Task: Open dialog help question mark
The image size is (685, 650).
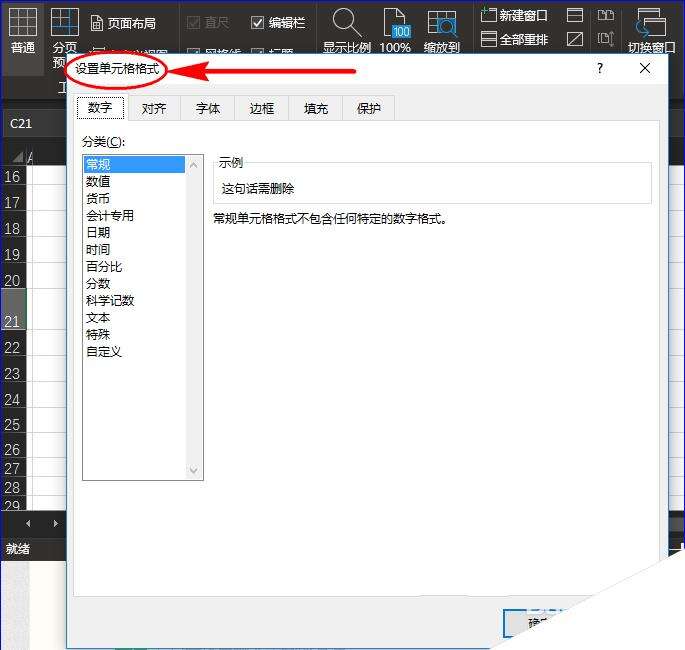Action: click(600, 68)
